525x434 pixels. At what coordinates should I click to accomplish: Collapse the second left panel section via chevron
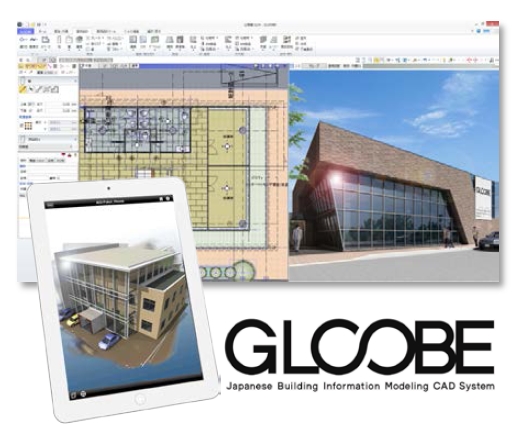75,139
